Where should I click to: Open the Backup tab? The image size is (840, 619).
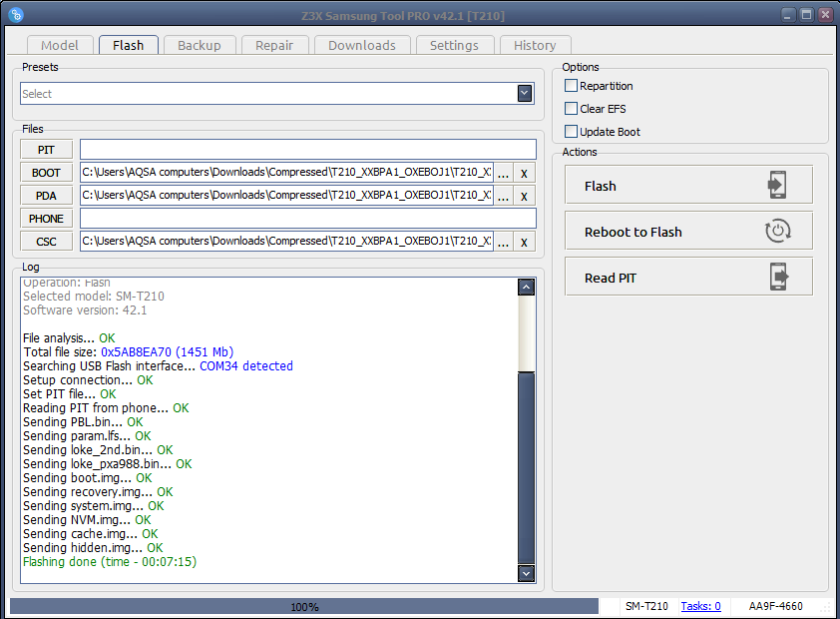tap(200, 46)
